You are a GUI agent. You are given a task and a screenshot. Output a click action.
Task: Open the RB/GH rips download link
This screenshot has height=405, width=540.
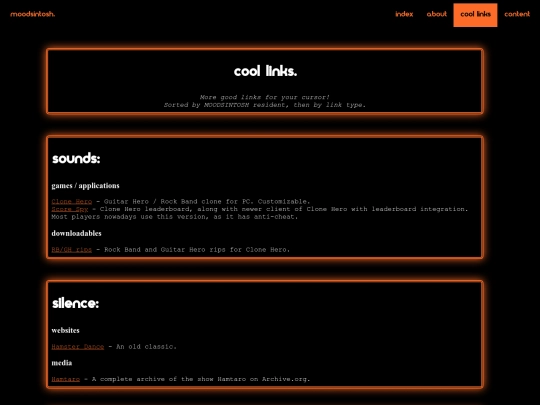click(x=72, y=250)
